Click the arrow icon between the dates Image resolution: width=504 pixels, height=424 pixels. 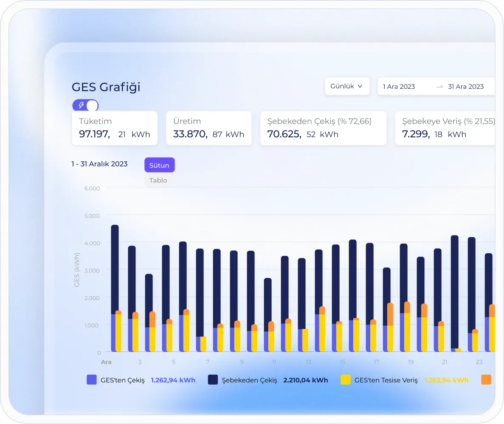click(439, 87)
